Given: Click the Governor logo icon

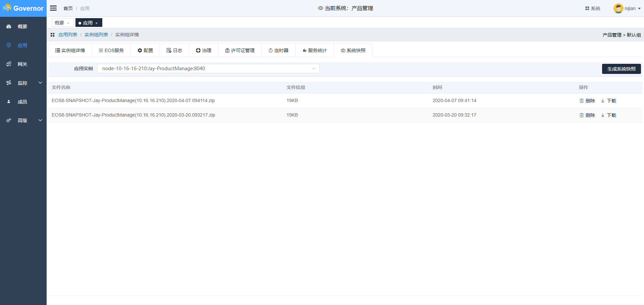Looking at the screenshot, I should click(x=7, y=8).
